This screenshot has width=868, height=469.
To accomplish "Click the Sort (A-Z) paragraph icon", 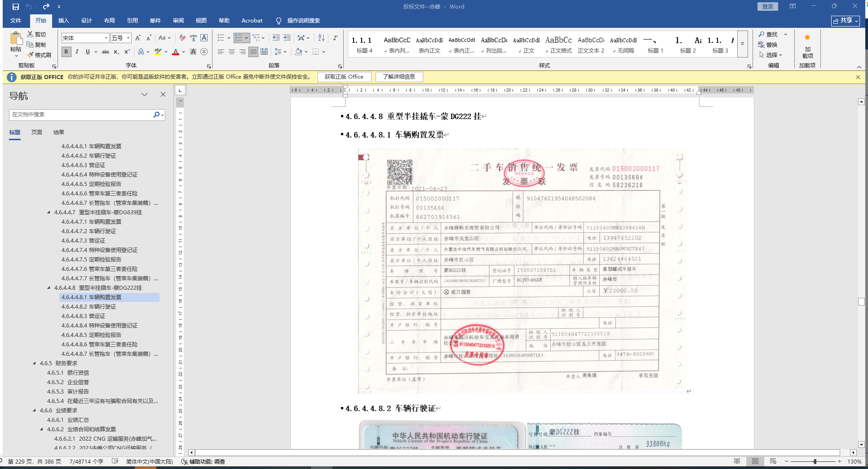I will coord(321,38).
